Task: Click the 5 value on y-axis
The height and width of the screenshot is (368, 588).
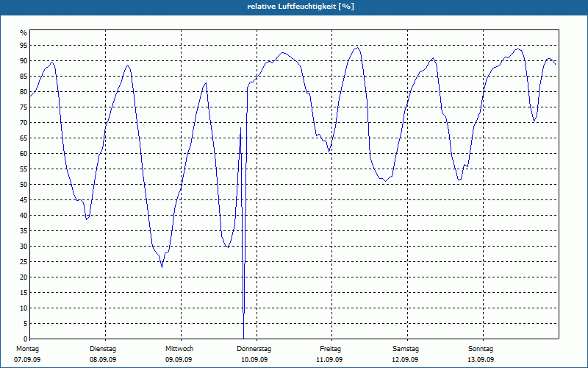Action: coord(25,323)
